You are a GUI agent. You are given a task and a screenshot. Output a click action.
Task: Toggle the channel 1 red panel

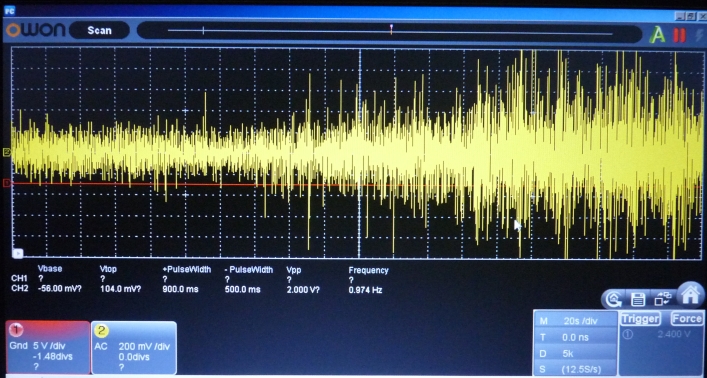tap(48, 347)
